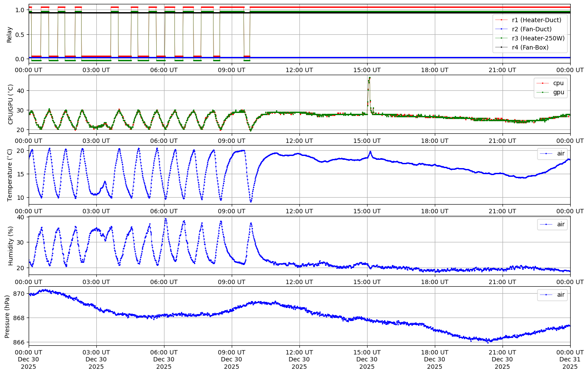Click the air legend in the Humidity panel
This screenshot has width=588, height=374.
pyautogui.click(x=561, y=224)
